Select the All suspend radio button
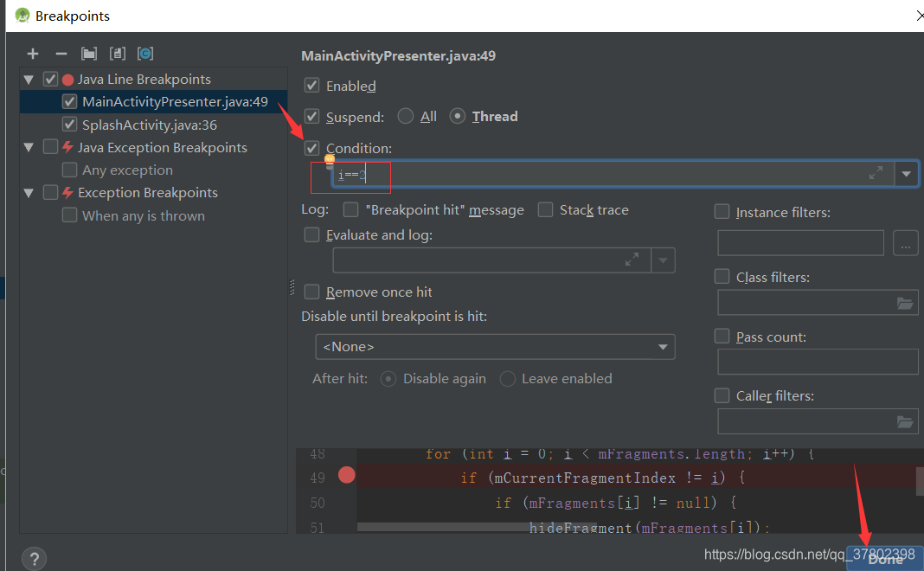The width and height of the screenshot is (924, 571). point(403,116)
